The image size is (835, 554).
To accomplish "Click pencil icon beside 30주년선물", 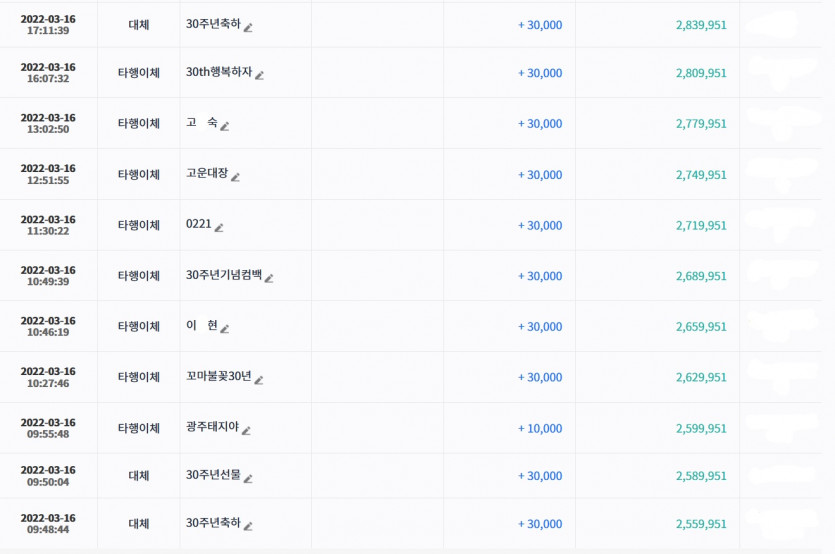I will (x=248, y=478).
